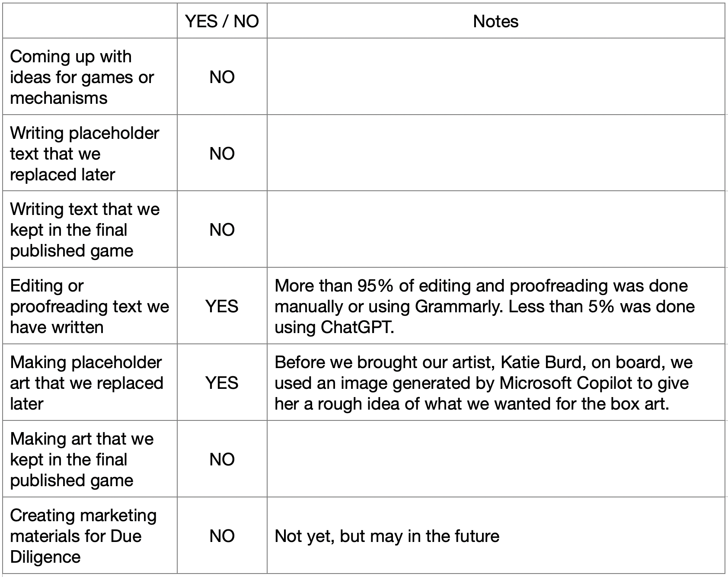Viewport: 728px width, 577px height.
Task: Select the NO answer for placeholder text row
Action: tap(222, 154)
